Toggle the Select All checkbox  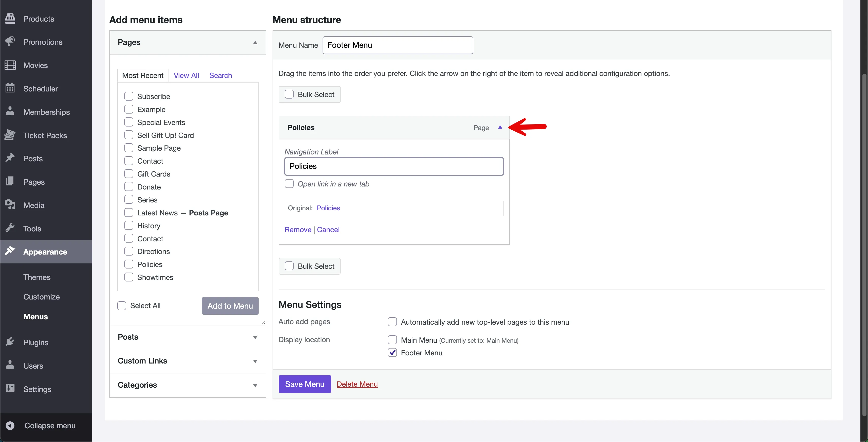pyautogui.click(x=122, y=306)
